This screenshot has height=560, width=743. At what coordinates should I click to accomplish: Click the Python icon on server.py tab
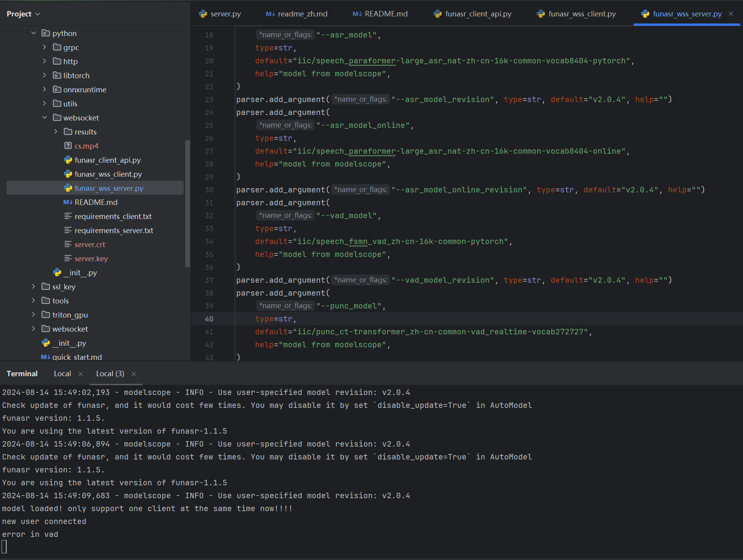click(x=203, y=14)
